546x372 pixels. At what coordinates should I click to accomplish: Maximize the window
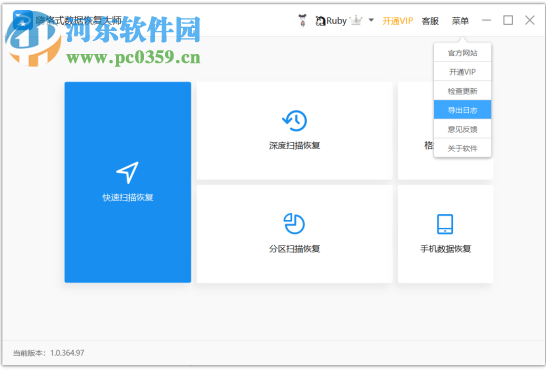coord(508,20)
